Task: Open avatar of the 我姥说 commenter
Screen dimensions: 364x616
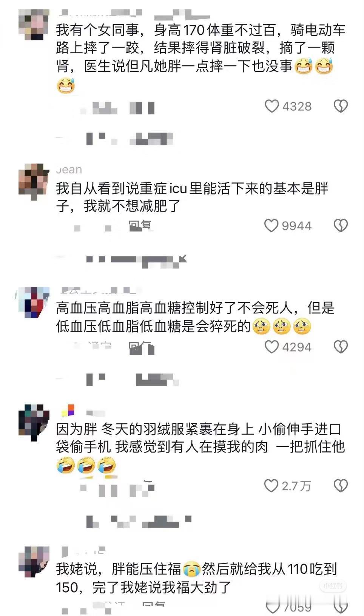Action: 34,562
